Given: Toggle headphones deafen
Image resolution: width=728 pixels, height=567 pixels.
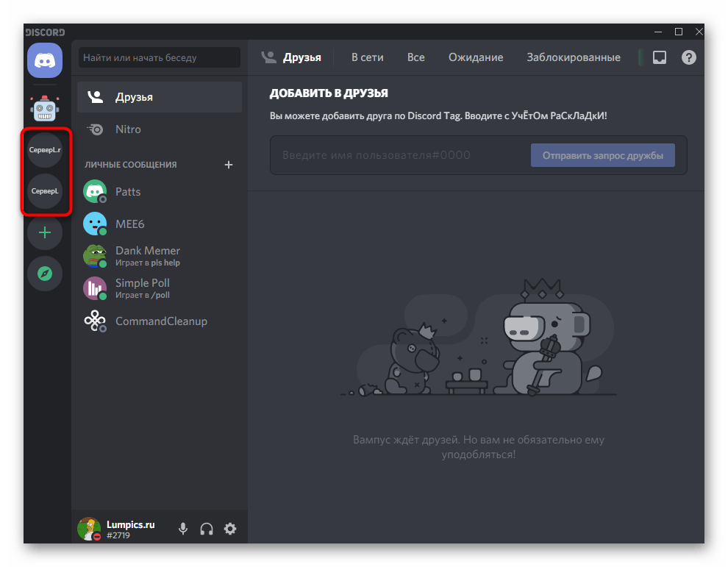Looking at the screenshot, I should [207, 528].
